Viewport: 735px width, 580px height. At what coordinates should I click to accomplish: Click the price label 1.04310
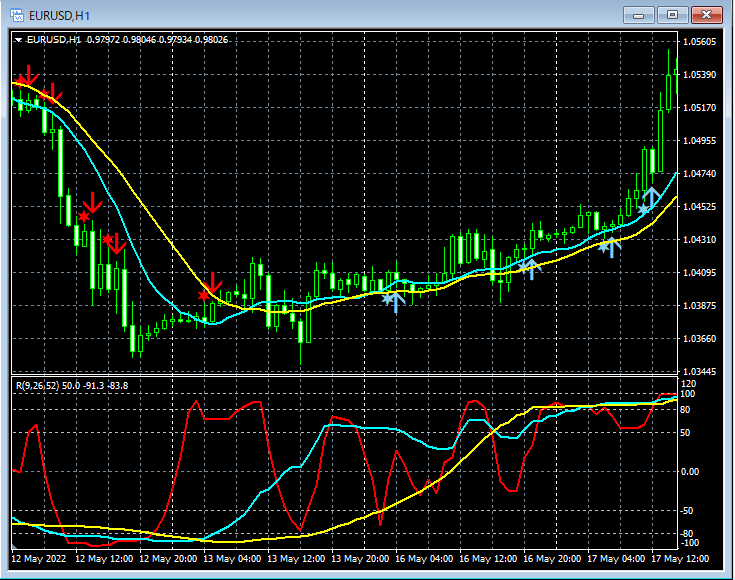(x=699, y=239)
